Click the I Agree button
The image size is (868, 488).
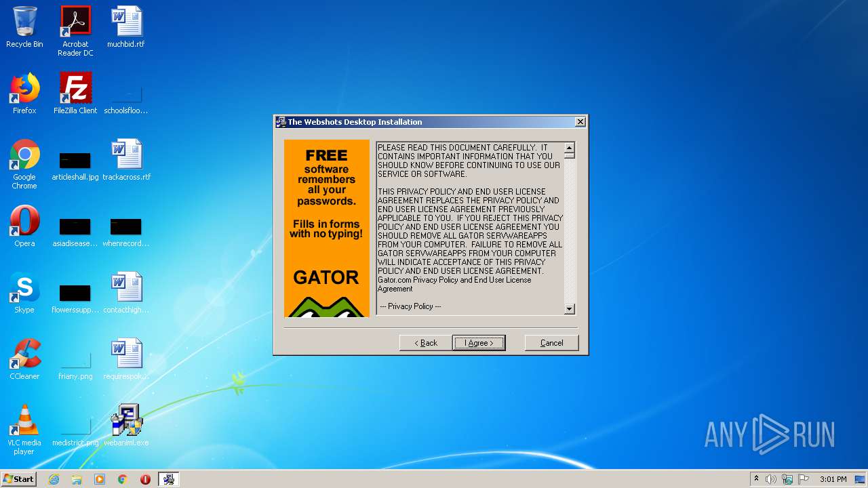[x=479, y=343]
